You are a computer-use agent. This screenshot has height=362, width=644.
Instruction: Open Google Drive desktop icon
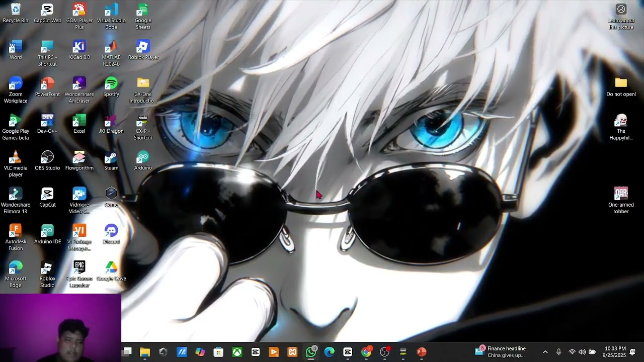[x=111, y=271]
